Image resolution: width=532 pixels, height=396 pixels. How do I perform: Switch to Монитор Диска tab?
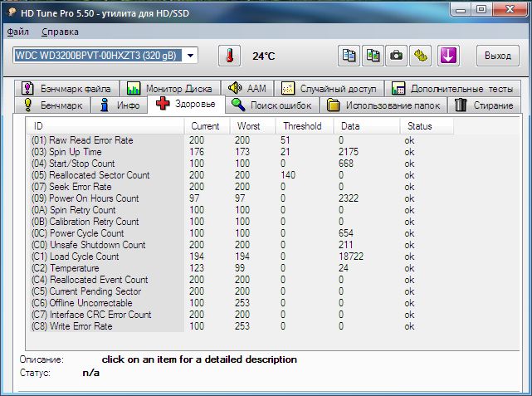pos(170,89)
